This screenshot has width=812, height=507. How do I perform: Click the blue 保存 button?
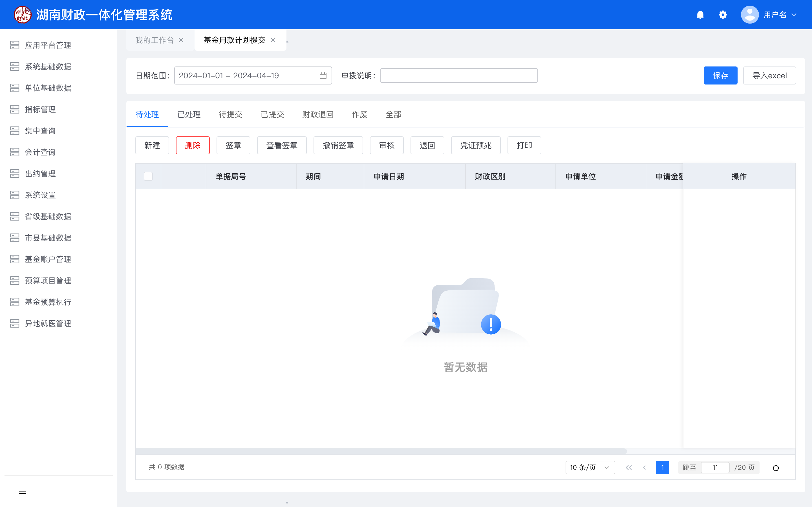pyautogui.click(x=720, y=75)
